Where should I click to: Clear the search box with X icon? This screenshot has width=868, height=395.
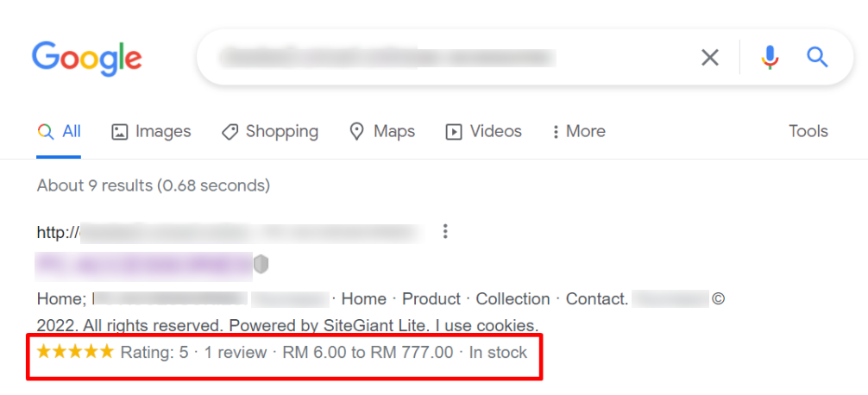click(x=710, y=57)
